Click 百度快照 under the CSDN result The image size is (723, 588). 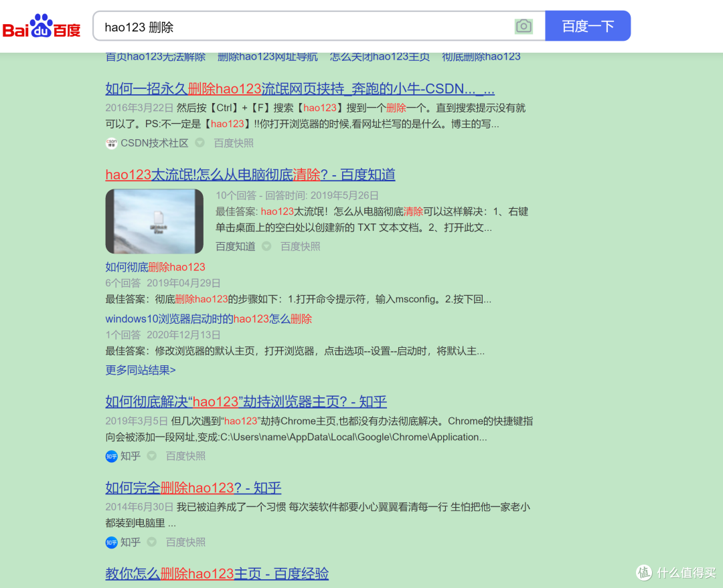(233, 142)
